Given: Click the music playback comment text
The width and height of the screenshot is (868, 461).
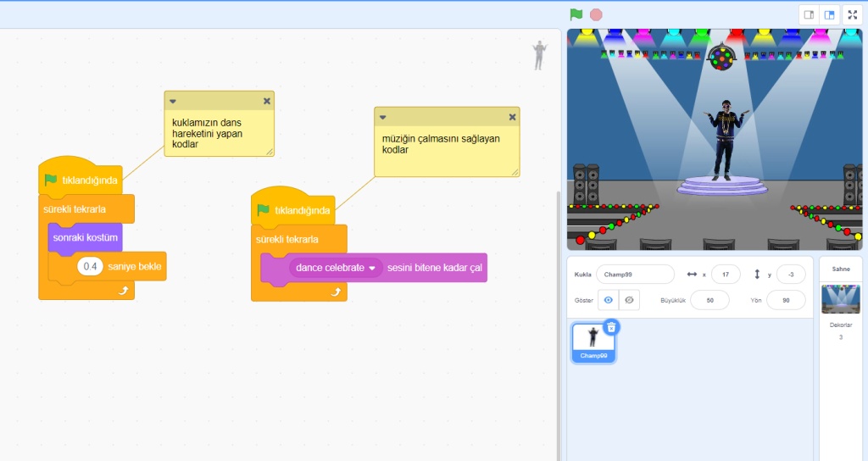Looking at the screenshot, I should click(x=441, y=144).
